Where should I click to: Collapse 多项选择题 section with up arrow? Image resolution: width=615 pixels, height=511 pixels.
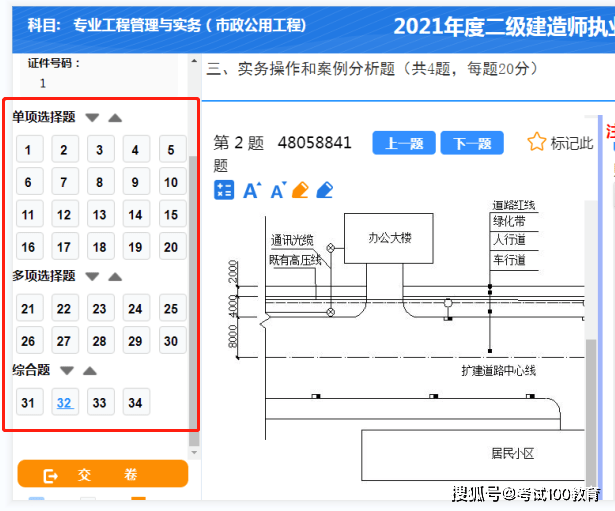click(115, 276)
